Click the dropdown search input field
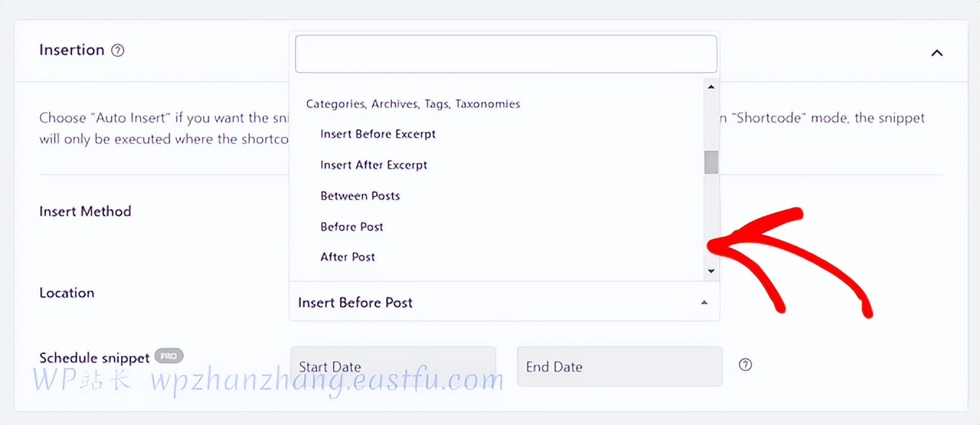Image resolution: width=980 pixels, height=425 pixels. point(506,54)
